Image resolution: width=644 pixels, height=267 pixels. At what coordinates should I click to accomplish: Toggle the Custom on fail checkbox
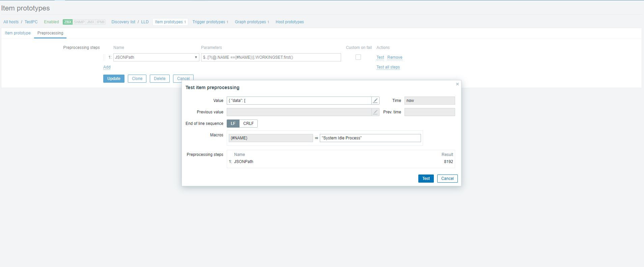coord(358,57)
